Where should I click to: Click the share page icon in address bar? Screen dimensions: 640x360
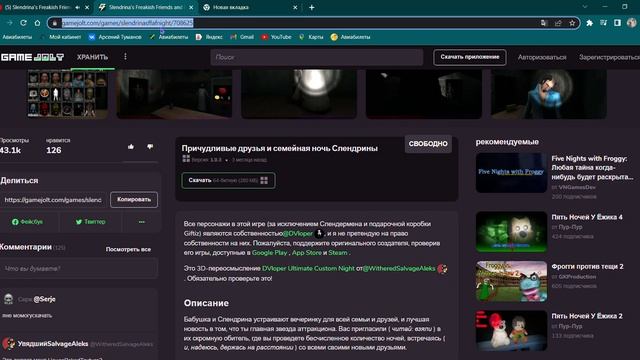coord(558,23)
